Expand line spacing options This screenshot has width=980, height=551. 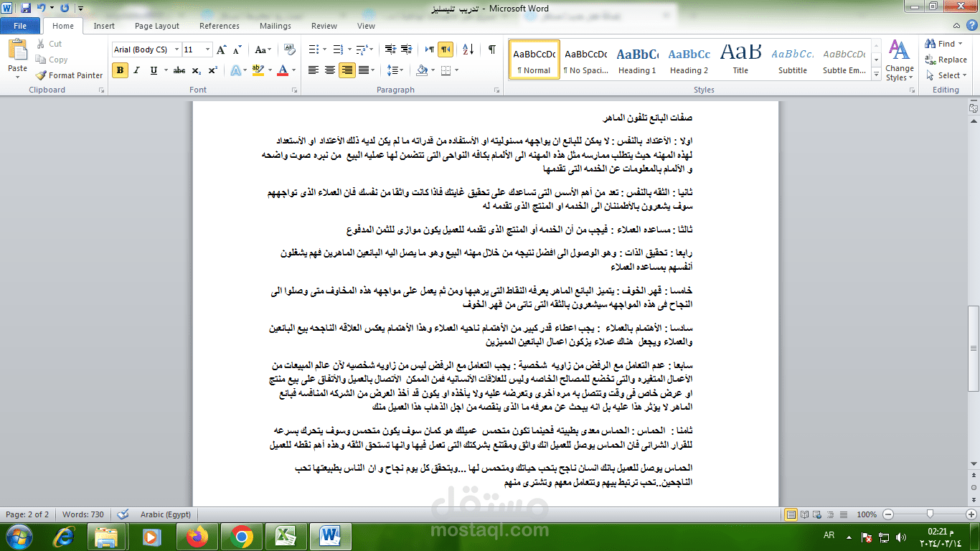[395, 70]
